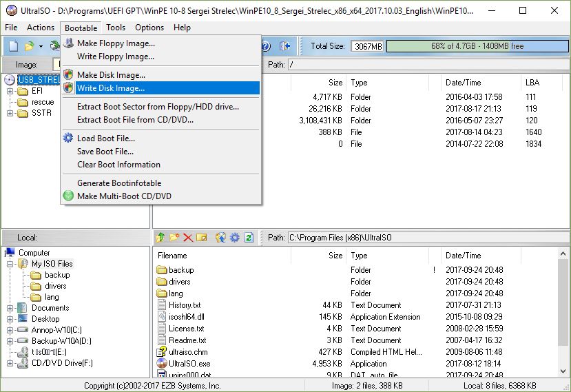Viewport: 571px width, 392px height.
Task: Expand the Backup-W10A(D:) drive
Action: 10,341
